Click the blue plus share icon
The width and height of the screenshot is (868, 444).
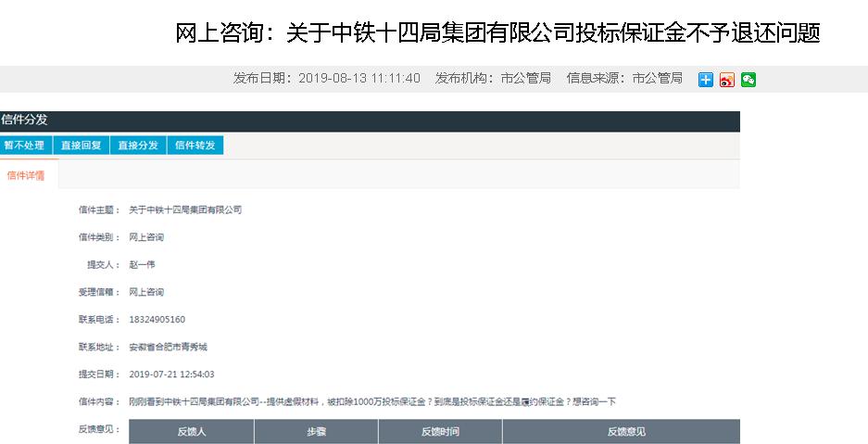(705, 80)
